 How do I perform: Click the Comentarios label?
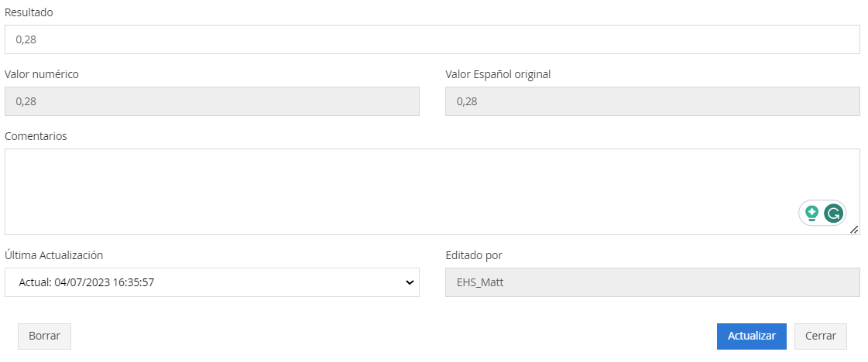click(x=36, y=136)
